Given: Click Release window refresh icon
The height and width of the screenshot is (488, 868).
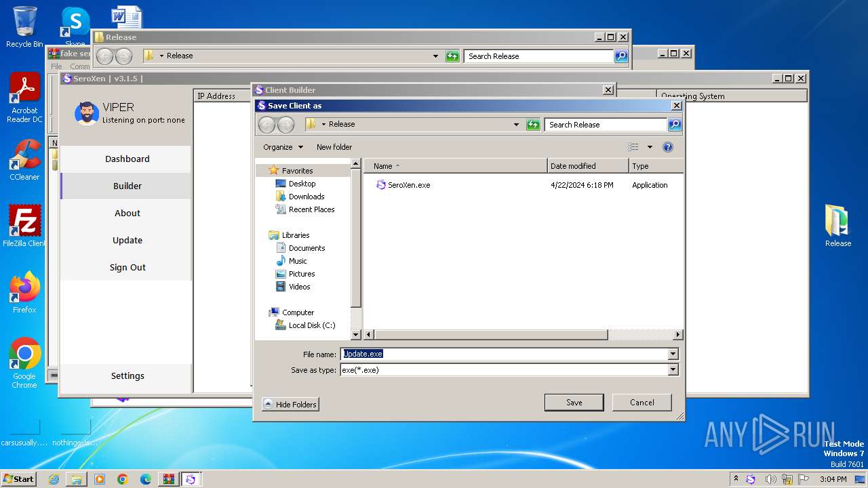Looking at the screenshot, I should pos(452,56).
